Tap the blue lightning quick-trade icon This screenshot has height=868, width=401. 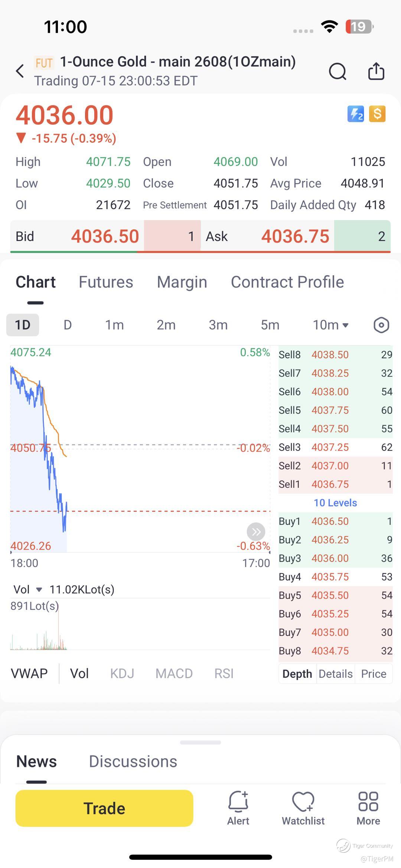355,114
